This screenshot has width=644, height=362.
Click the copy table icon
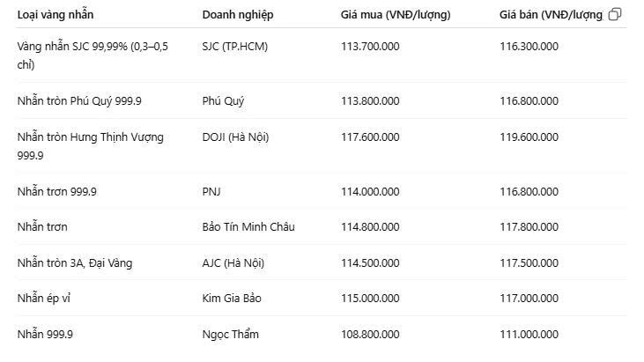614,14
